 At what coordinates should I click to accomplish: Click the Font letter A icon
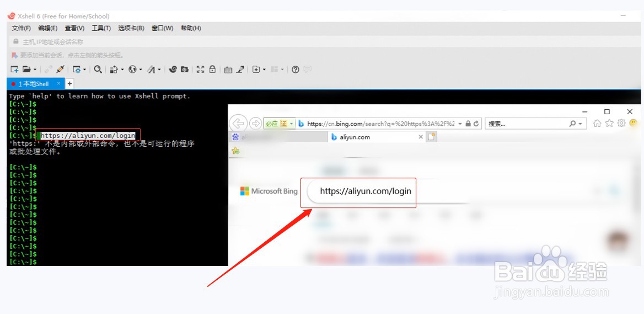click(152, 70)
